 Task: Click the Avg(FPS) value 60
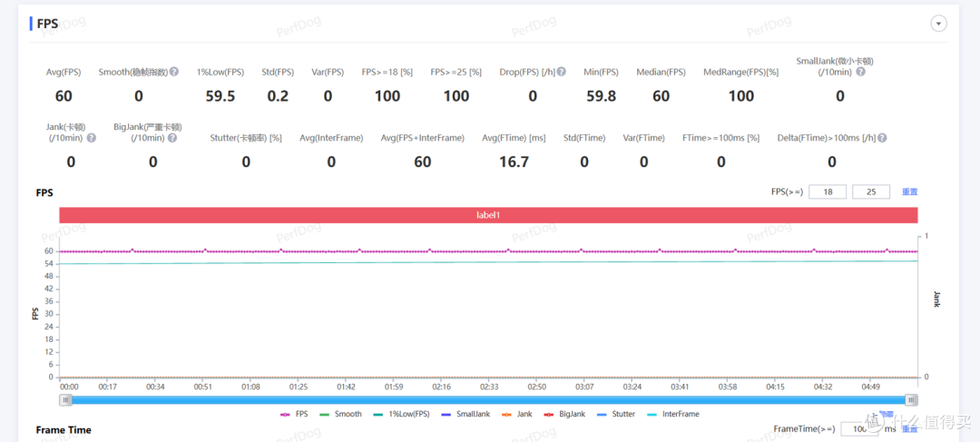pyautogui.click(x=64, y=96)
